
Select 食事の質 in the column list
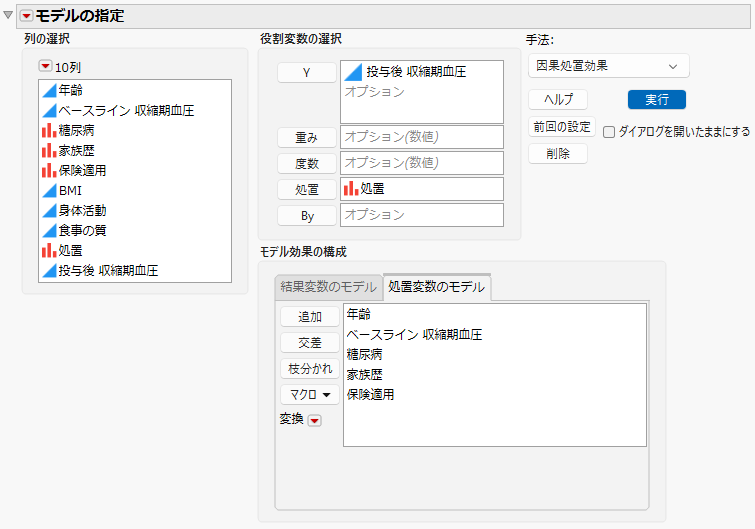pos(82,231)
